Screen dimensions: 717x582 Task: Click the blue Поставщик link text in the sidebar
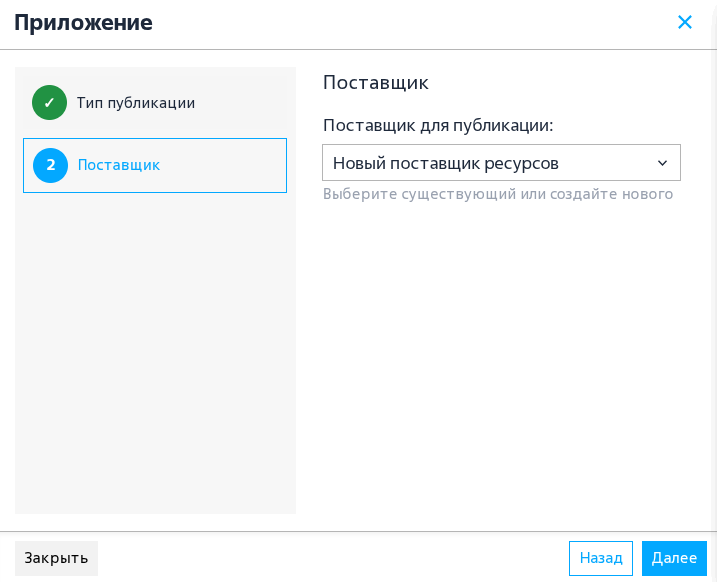click(x=119, y=165)
